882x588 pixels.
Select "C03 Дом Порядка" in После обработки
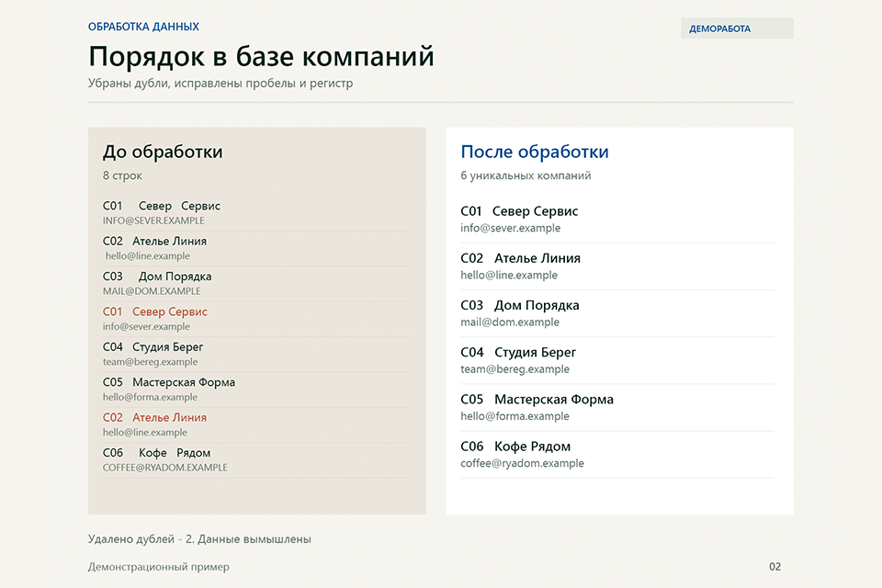point(520,305)
